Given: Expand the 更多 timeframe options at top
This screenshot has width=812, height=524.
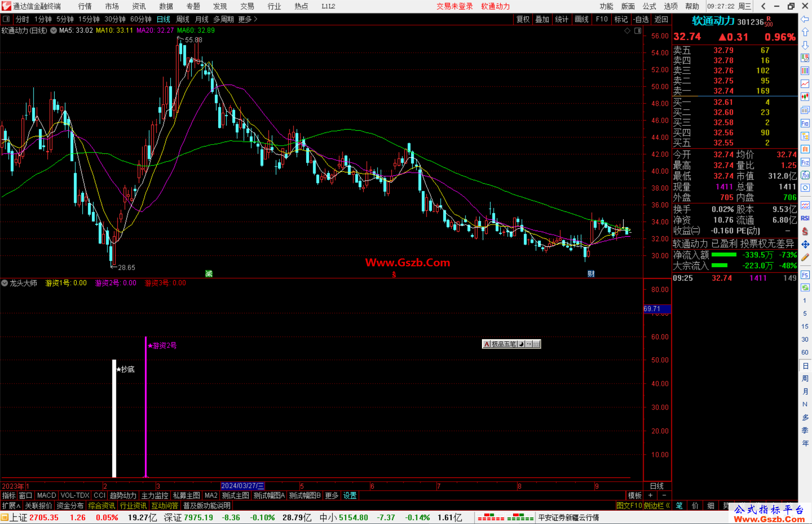Looking at the screenshot, I should [x=248, y=19].
